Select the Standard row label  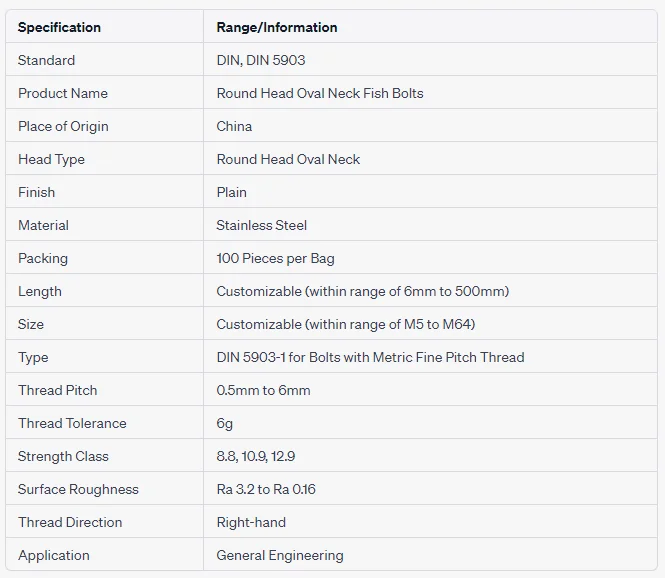click(46, 60)
